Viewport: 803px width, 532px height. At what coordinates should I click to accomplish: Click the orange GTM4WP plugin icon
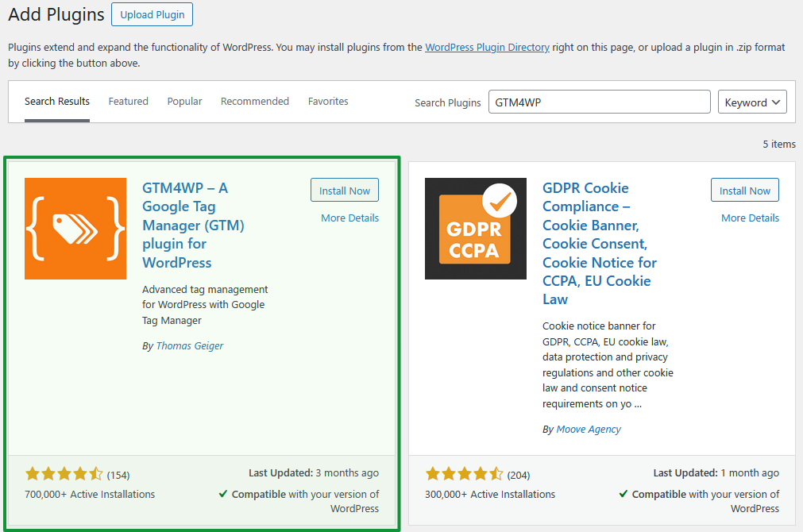(75, 229)
